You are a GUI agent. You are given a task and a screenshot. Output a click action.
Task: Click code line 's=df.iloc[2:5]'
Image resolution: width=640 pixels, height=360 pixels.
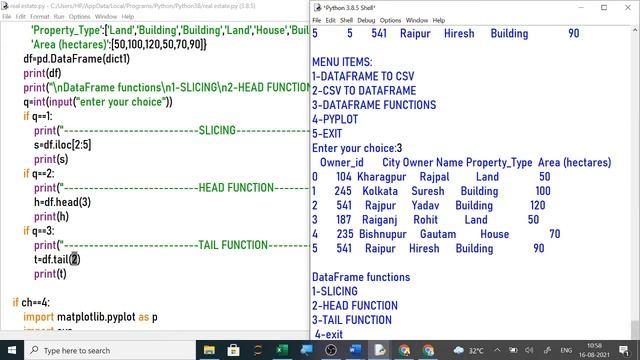tap(62, 145)
